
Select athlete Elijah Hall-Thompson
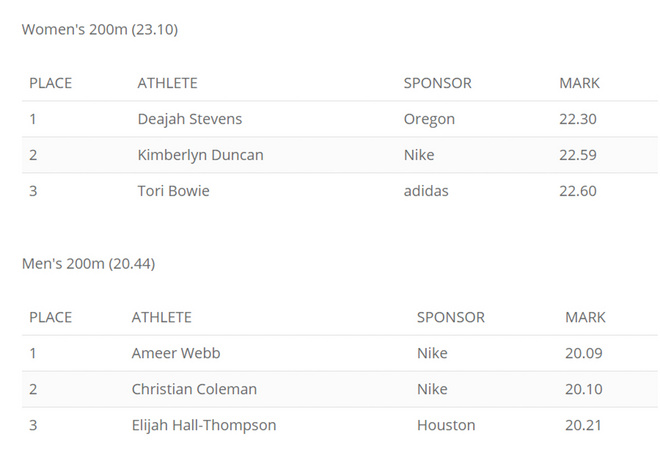pyautogui.click(x=204, y=425)
